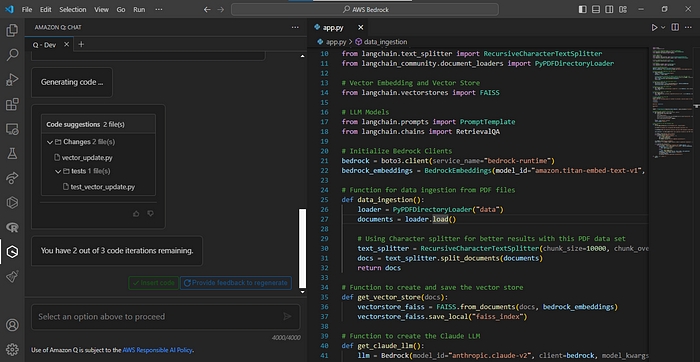Split the editor to the right
Image resolution: width=700 pixels, height=362 pixels.
[x=675, y=28]
